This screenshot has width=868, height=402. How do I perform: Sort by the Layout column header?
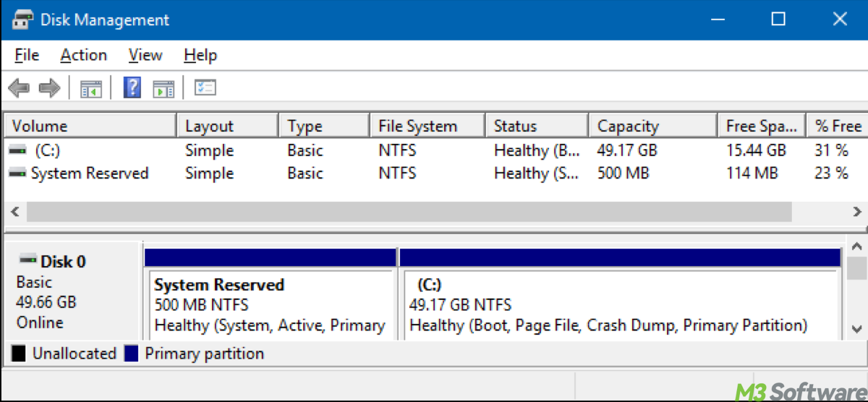point(228,126)
